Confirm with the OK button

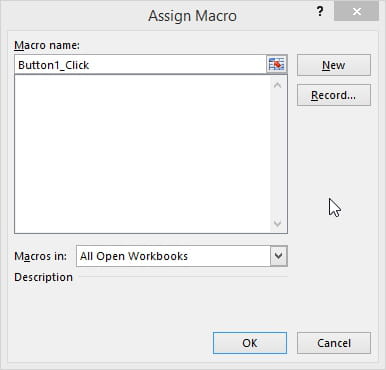click(x=250, y=343)
